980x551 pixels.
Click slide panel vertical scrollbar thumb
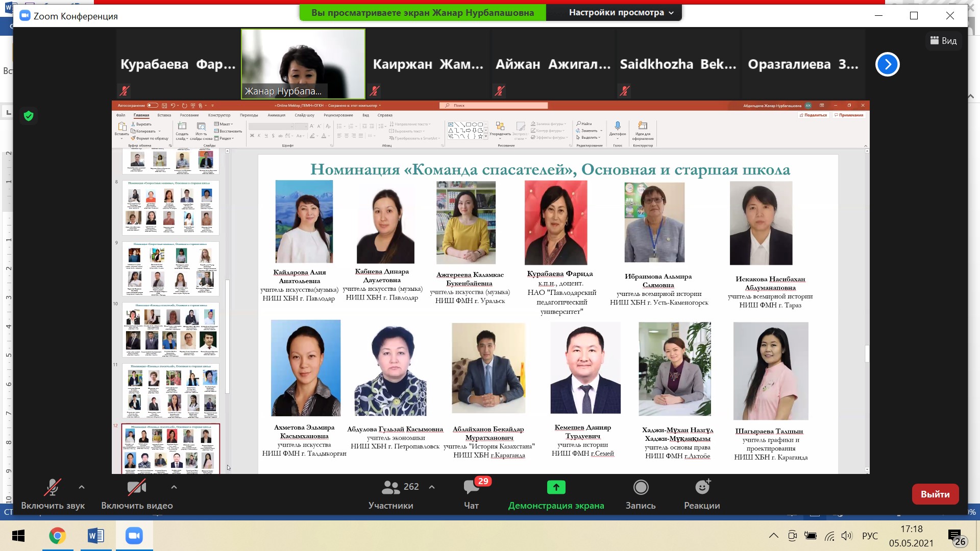coord(228,336)
